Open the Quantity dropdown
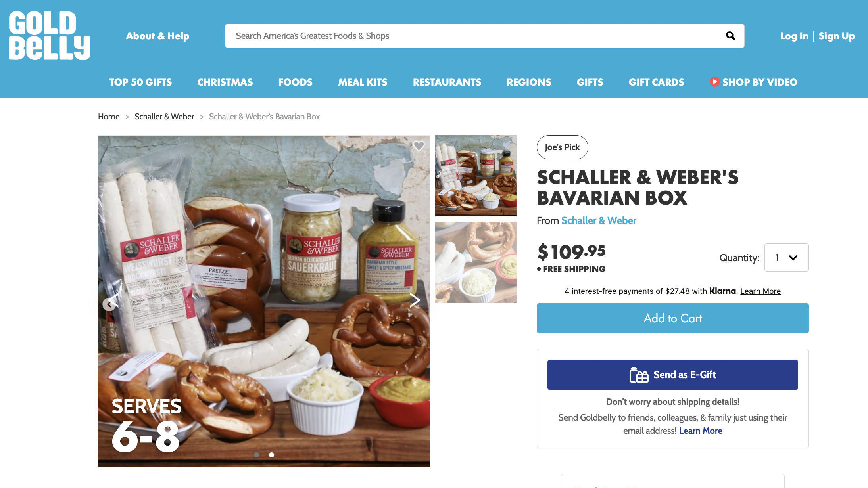Screen dimensions: 868x488 [786, 258]
